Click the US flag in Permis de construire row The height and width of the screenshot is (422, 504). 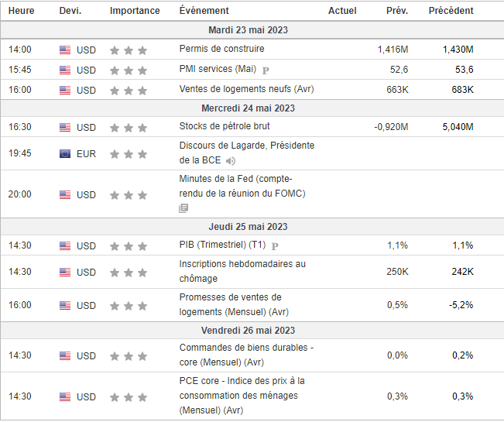point(65,50)
